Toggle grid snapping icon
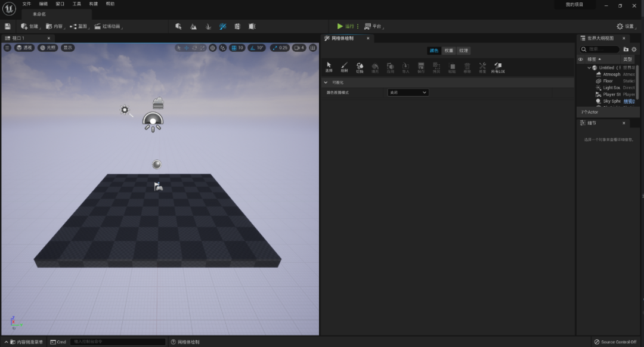This screenshot has height=347, width=644. 234,48
